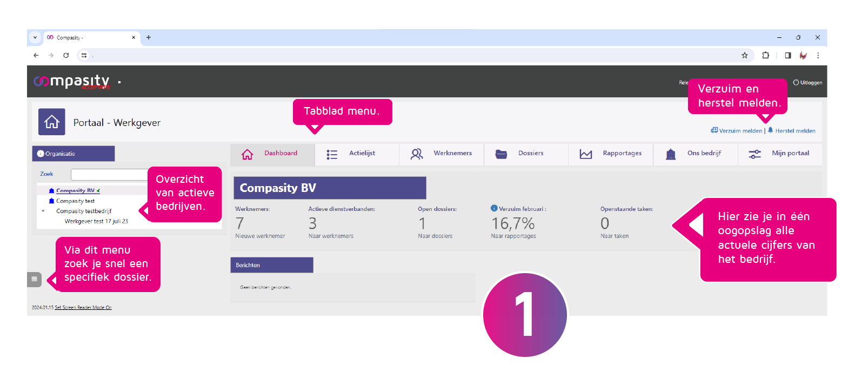The height and width of the screenshot is (384, 868).
Task: Follow the Naar taken link
Action: pos(615,236)
